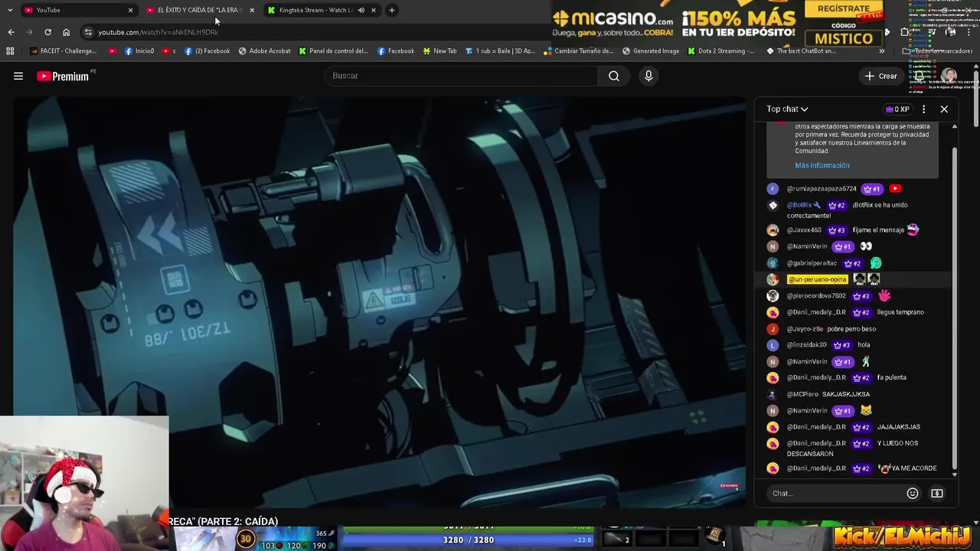Click the search magnifier button
This screenshot has width=980, height=551.
pos(613,76)
